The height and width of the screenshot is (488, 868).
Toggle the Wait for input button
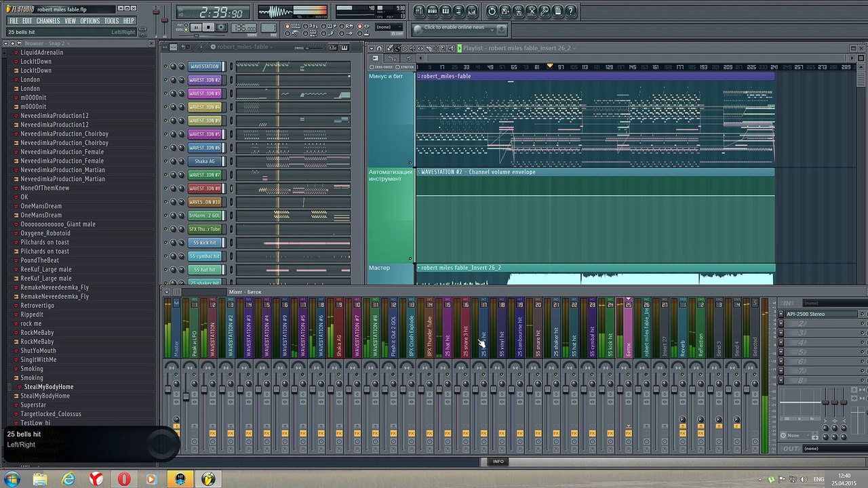tap(310, 33)
